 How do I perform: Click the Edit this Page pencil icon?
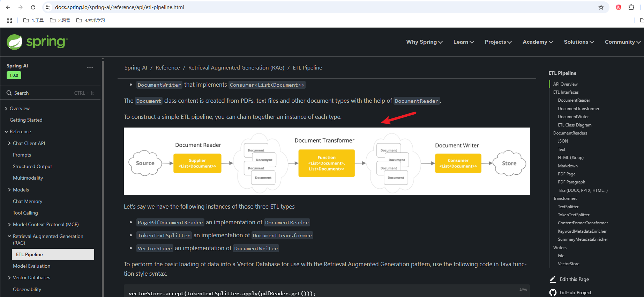[553, 279]
